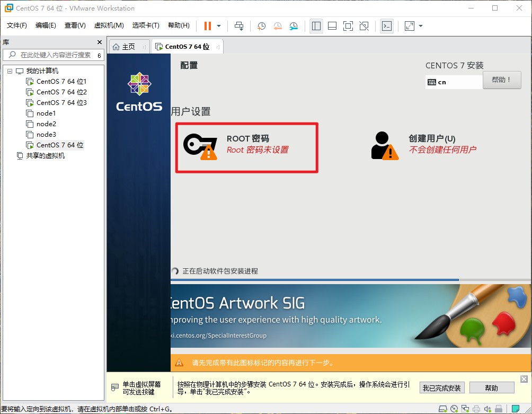Toggle the library sidebar view
Screen dimensions: 532x414
[x=316, y=26]
